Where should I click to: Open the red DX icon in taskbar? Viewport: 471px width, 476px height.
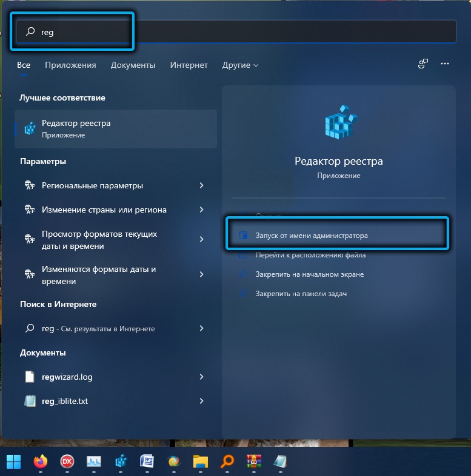tap(67, 461)
